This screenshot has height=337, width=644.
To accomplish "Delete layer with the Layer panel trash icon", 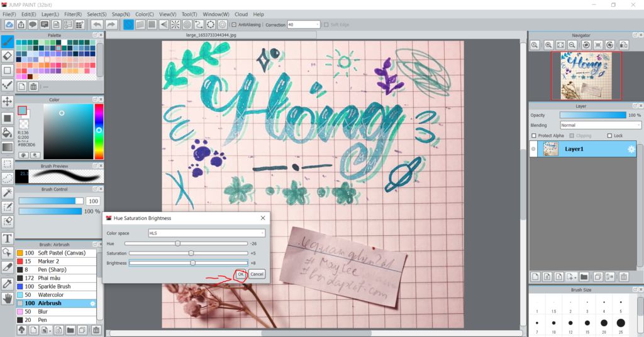I will tap(623, 277).
